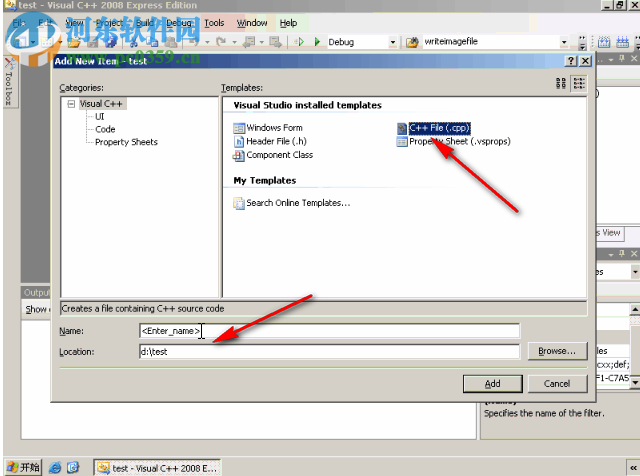Open the toolbar options overflow button
The image size is (640, 476).
pyautogui.click(x=582, y=42)
